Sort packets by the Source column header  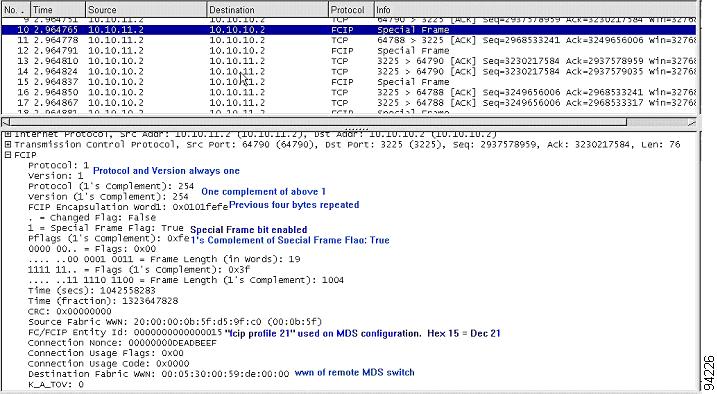click(x=146, y=10)
